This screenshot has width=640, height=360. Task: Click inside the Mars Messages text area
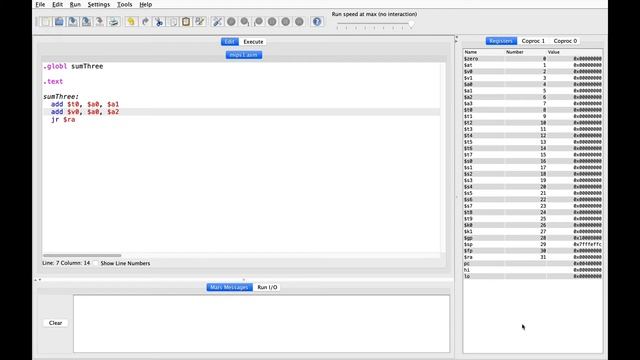click(x=261, y=324)
